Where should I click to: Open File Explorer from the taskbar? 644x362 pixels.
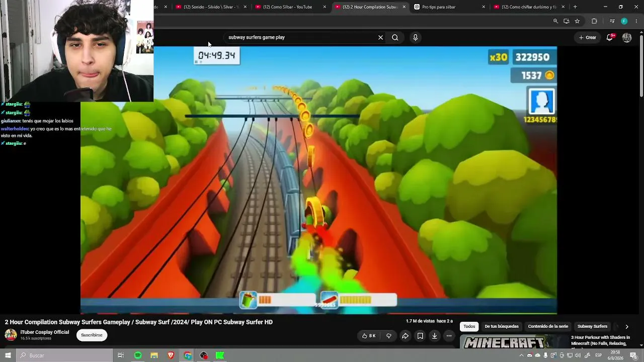[154, 355]
